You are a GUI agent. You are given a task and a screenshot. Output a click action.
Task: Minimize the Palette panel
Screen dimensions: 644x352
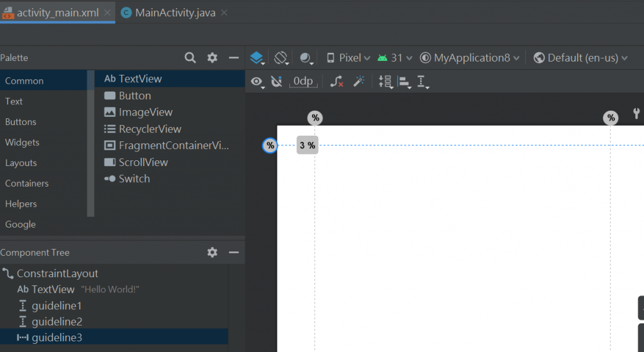point(234,57)
